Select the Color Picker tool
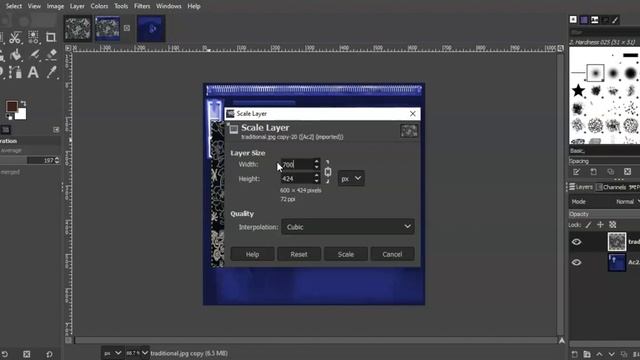The image size is (640, 360). coord(51,72)
